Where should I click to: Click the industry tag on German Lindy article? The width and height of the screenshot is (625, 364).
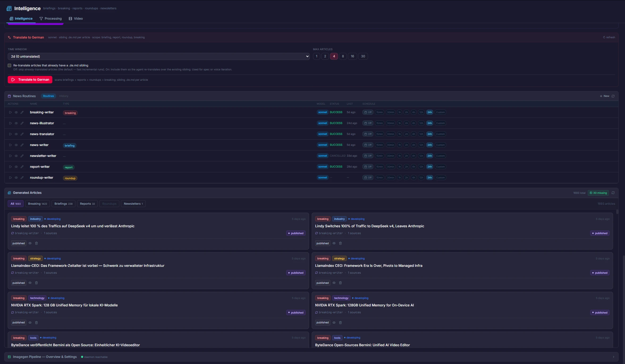(35, 219)
